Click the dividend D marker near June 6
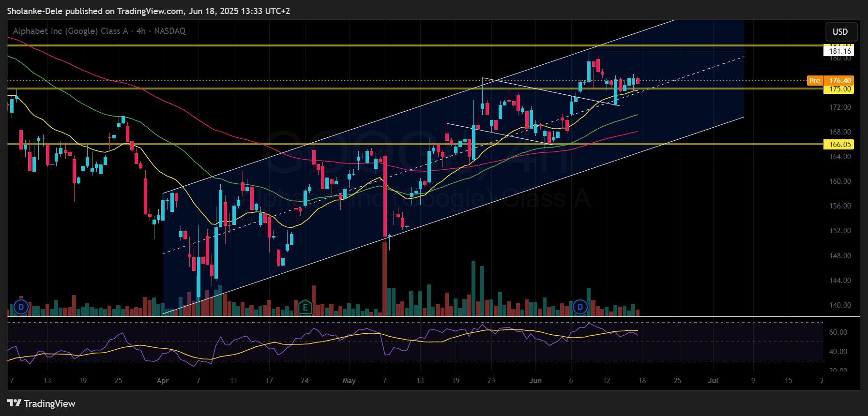Screen dimensions: 868x416 (579, 307)
